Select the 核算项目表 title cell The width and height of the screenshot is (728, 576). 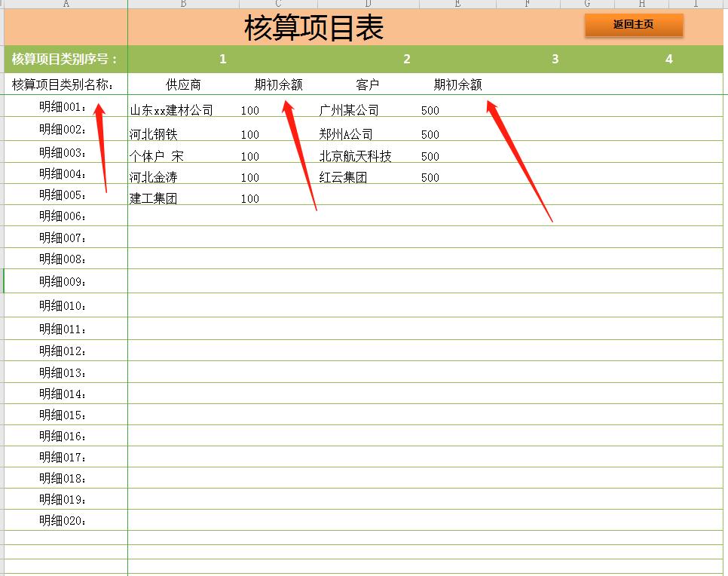pyautogui.click(x=314, y=28)
